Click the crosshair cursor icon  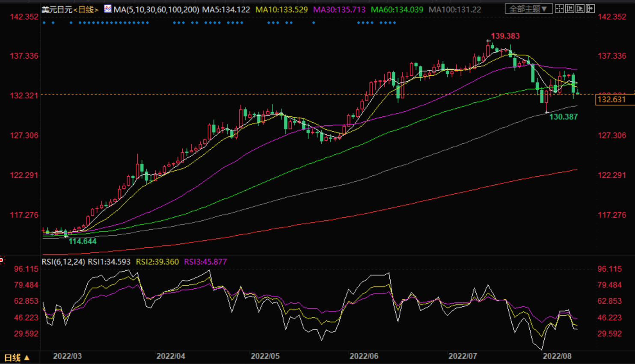pyautogui.click(x=559, y=9)
